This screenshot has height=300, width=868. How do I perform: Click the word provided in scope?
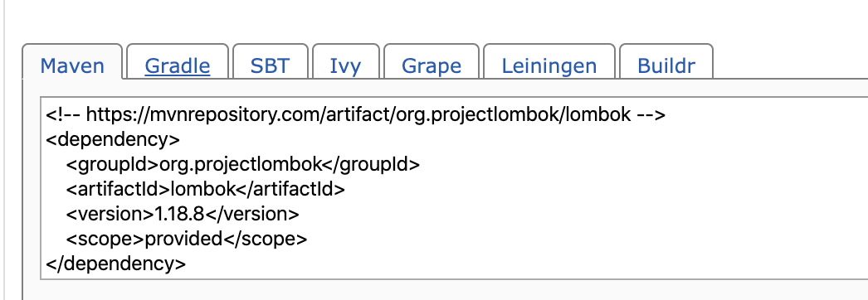coord(183,239)
